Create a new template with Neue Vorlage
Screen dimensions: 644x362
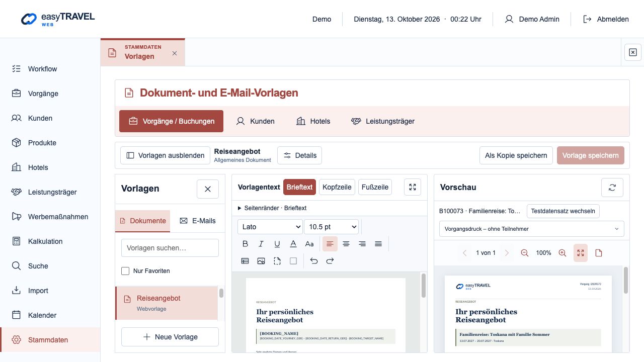(170, 337)
